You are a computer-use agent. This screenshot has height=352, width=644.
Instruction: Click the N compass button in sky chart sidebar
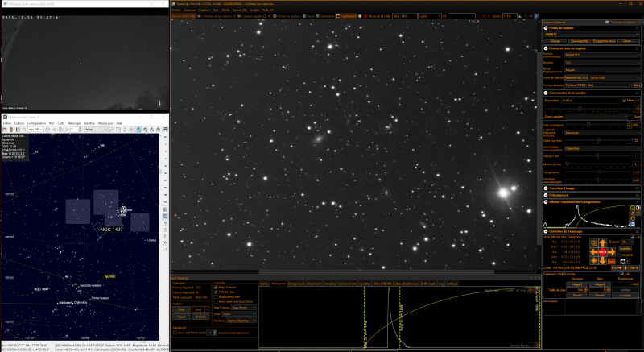(166, 222)
